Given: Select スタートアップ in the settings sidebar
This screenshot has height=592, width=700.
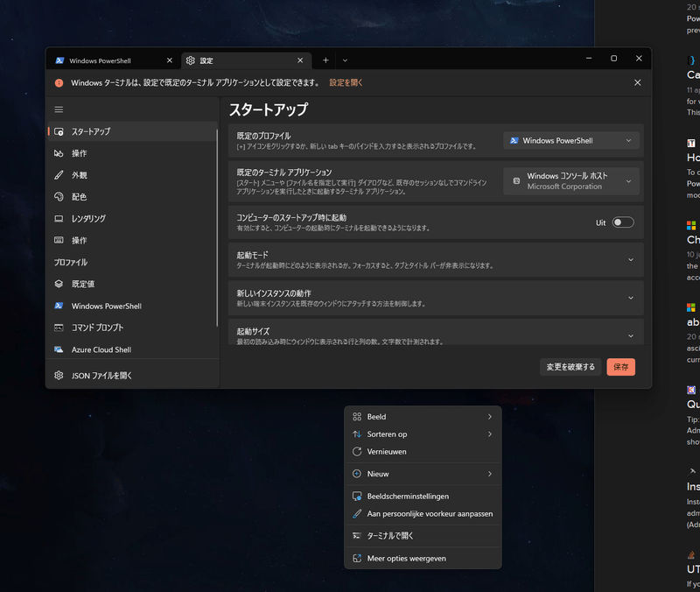Looking at the screenshot, I should [133, 131].
